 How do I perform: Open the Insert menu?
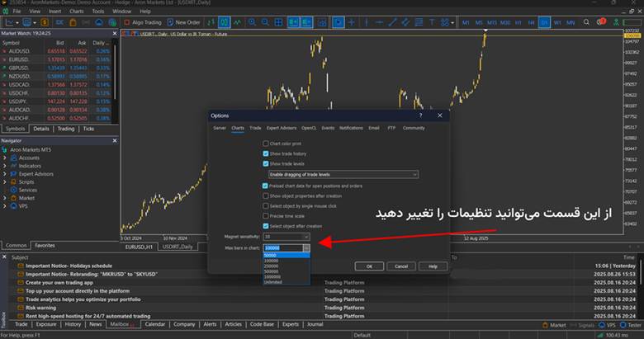point(54,12)
